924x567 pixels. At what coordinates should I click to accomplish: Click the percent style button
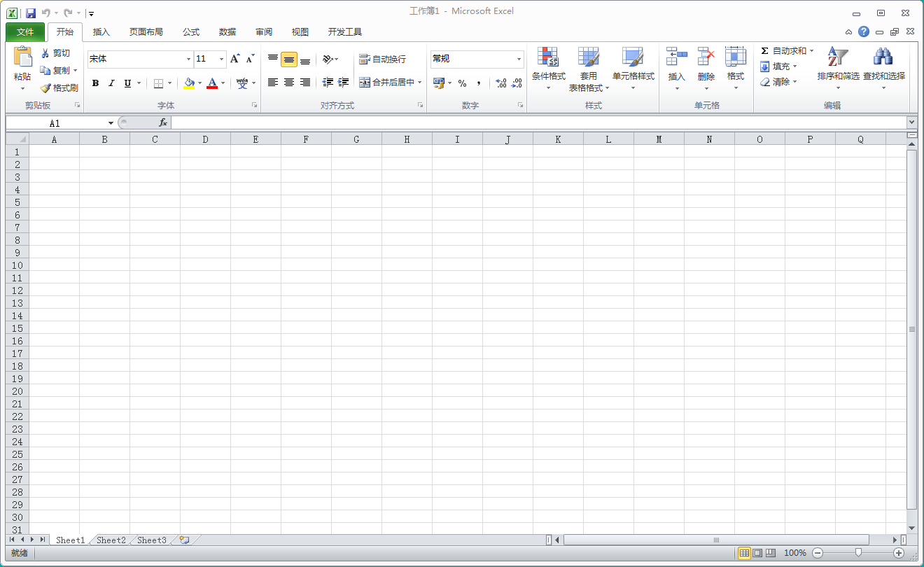(x=462, y=83)
